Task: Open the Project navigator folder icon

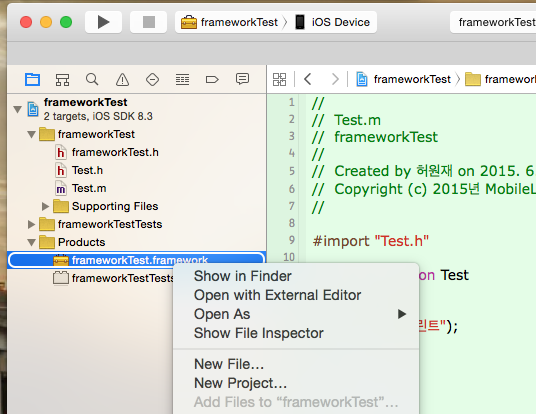Action: [32, 80]
